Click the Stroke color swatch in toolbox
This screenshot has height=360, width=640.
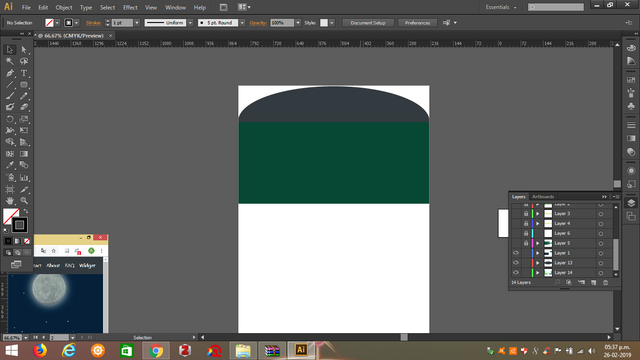tap(20, 225)
